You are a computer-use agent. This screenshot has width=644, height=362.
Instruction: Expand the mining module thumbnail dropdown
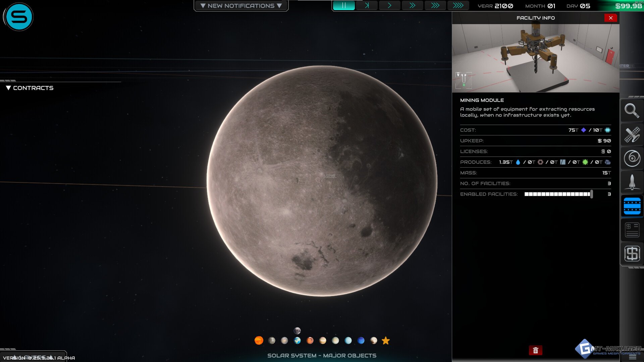[458, 75]
